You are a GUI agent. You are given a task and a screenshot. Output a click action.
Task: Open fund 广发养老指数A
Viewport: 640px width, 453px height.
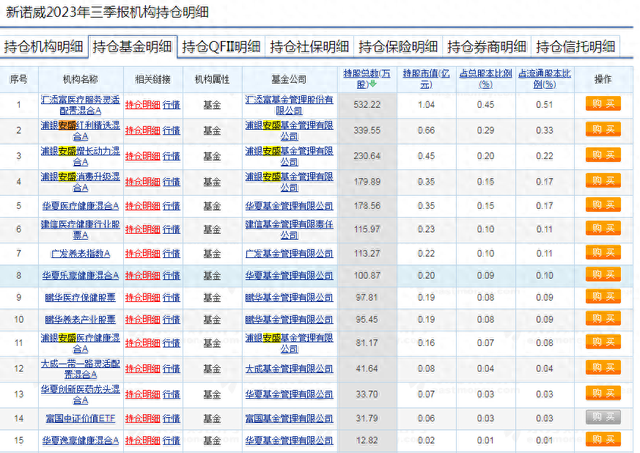[x=80, y=253]
